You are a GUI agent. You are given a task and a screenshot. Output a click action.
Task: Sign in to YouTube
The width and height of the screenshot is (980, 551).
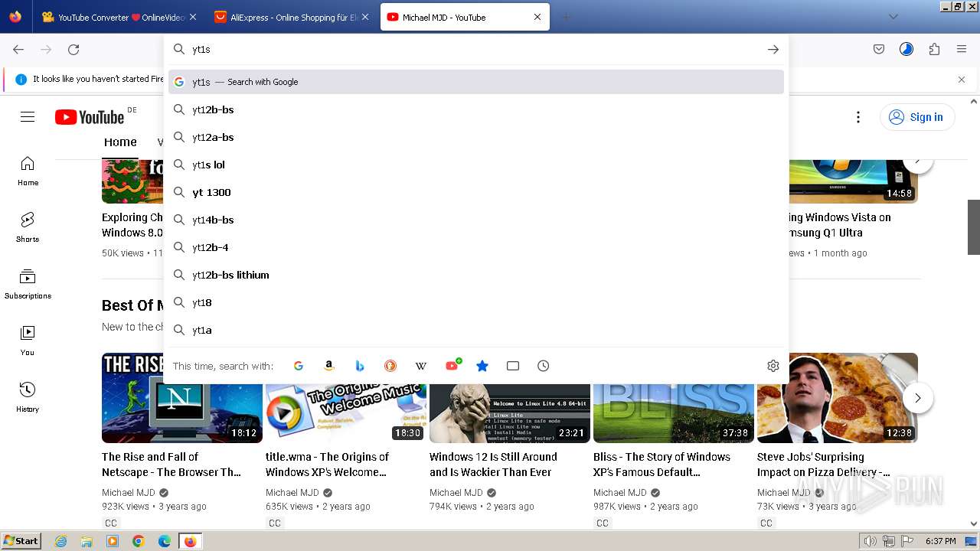pyautogui.click(x=917, y=117)
